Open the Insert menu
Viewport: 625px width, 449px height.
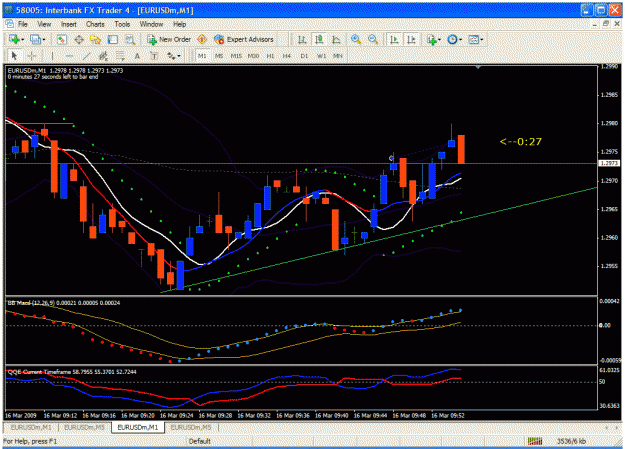click(69, 24)
